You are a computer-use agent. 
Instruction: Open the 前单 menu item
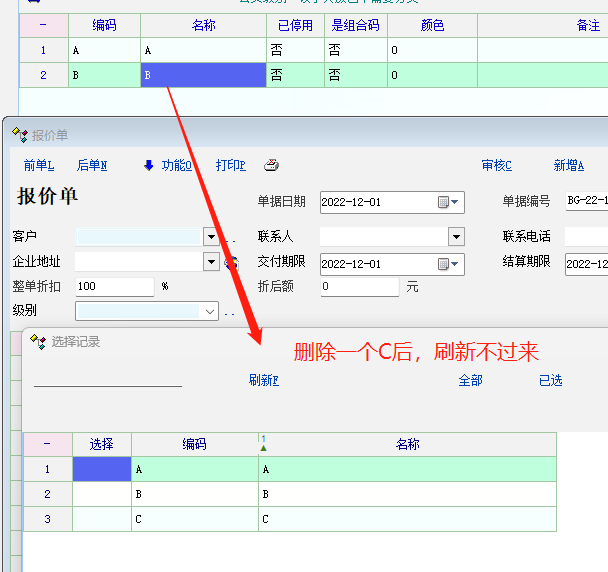pyautogui.click(x=39, y=166)
